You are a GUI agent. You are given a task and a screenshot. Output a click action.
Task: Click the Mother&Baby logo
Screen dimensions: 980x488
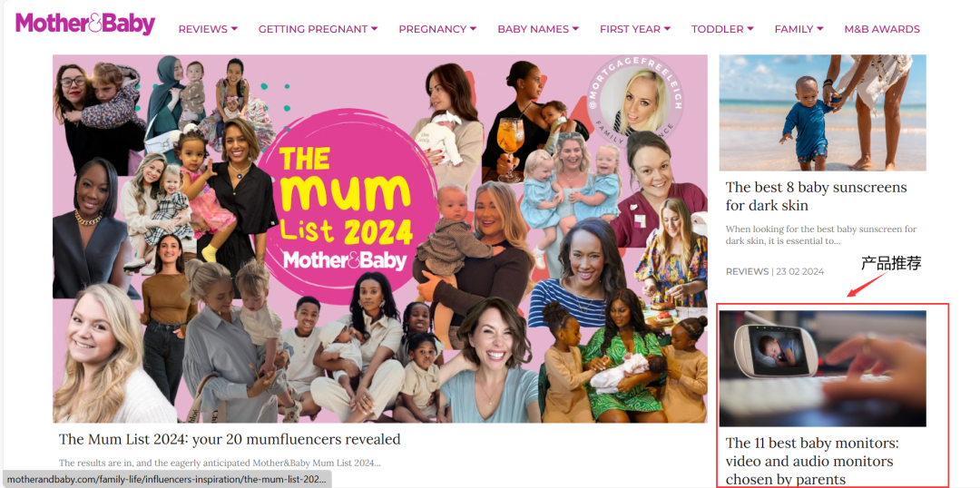85,24
